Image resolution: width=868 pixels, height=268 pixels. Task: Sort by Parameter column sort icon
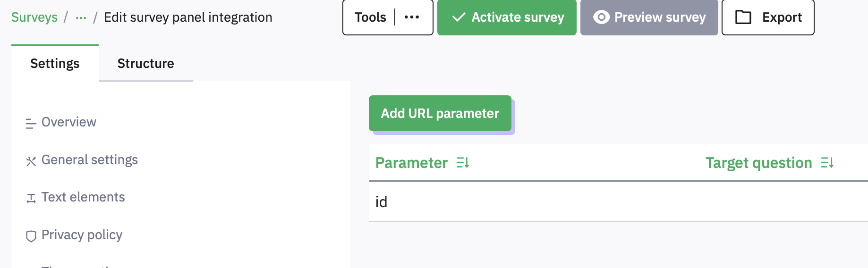click(x=463, y=163)
